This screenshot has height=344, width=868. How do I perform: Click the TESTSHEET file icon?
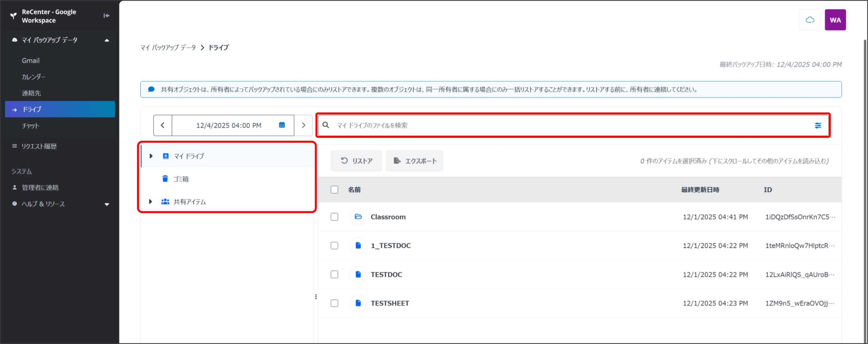(x=358, y=303)
